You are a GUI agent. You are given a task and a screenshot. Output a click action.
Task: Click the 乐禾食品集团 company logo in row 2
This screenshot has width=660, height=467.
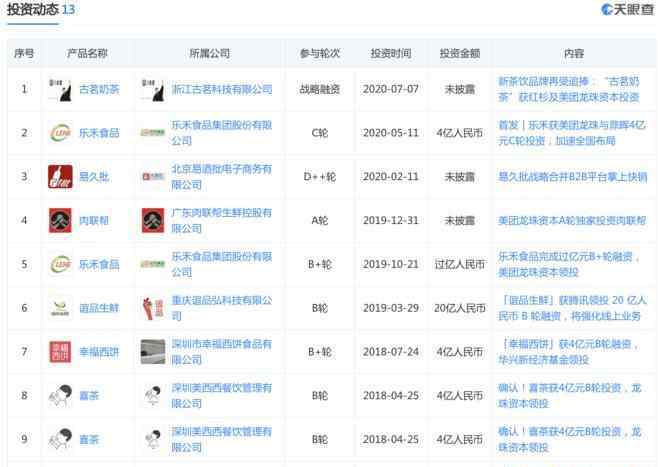pos(153,133)
